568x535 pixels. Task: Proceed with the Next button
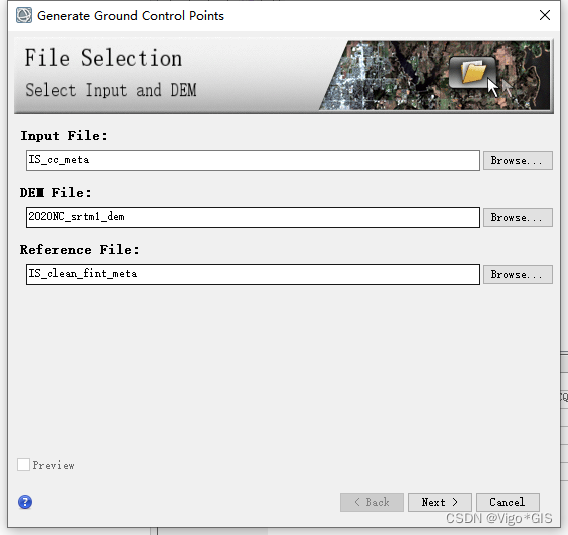(x=440, y=502)
